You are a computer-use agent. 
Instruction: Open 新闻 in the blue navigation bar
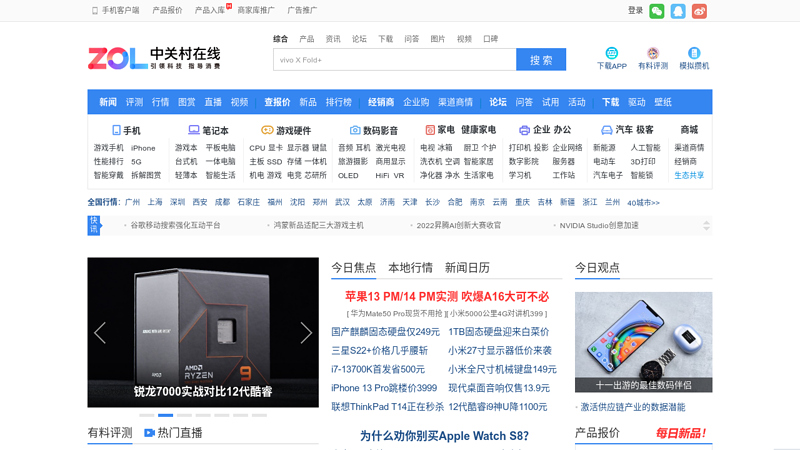point(108,102)
